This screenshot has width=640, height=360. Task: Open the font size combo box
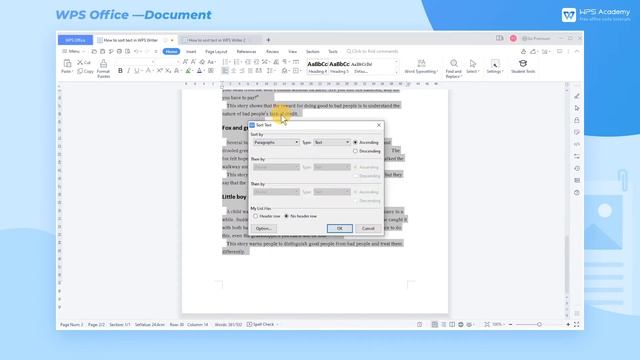169,62
